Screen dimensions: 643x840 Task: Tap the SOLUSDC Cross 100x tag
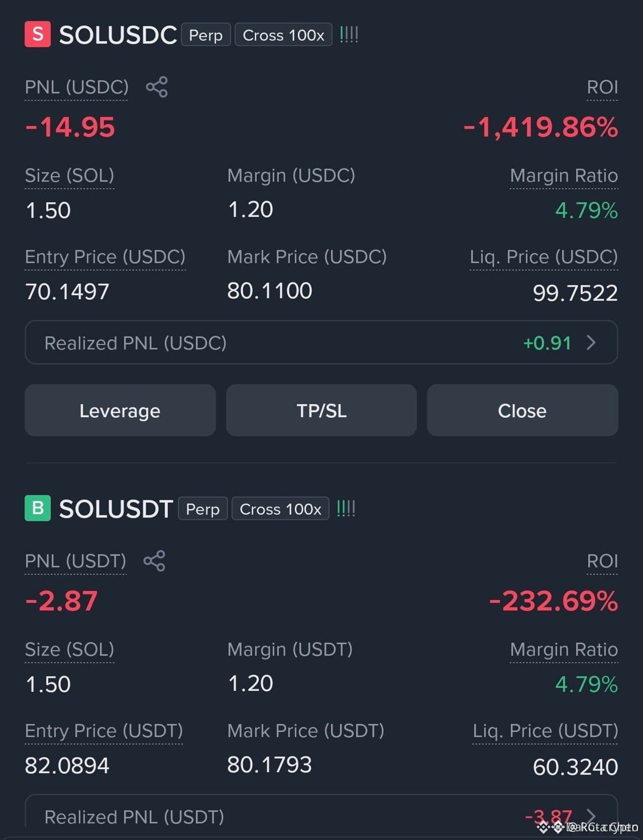[283, 35]
